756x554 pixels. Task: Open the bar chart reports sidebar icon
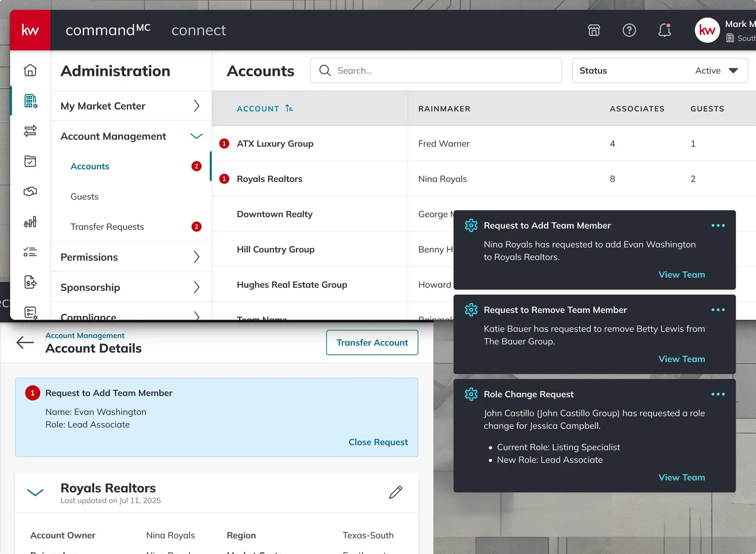(x=30, y=222)
